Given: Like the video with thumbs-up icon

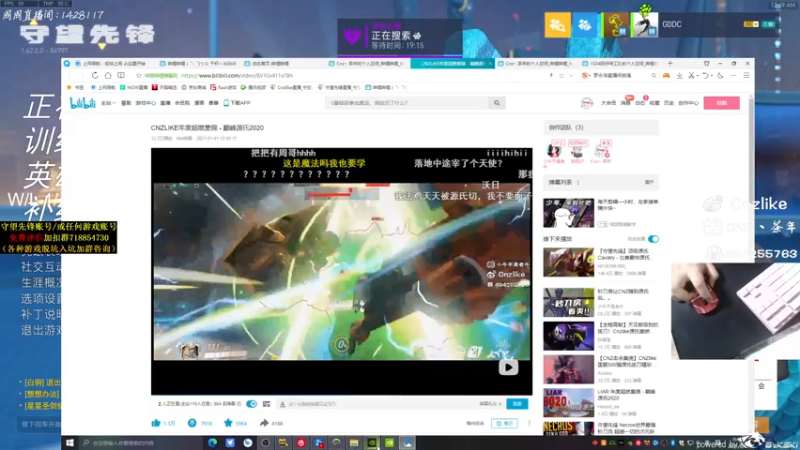Looking at the screenshot, I should pyautogui.click(x=156, y=423).
